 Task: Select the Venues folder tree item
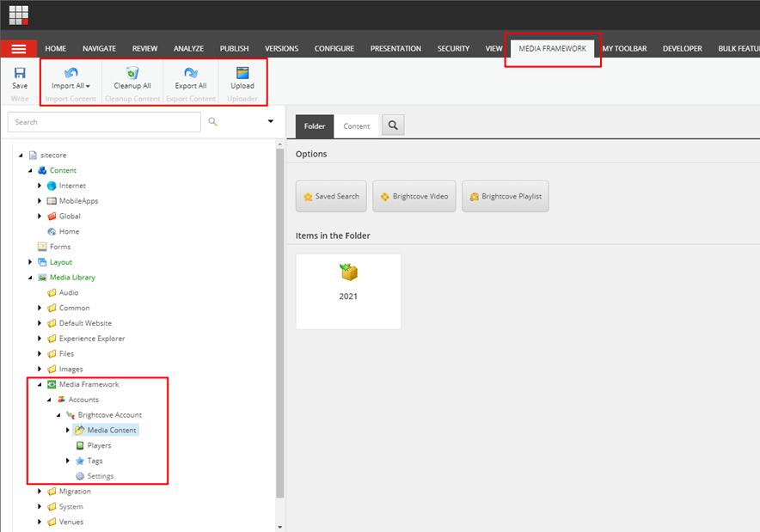point(71,522)
